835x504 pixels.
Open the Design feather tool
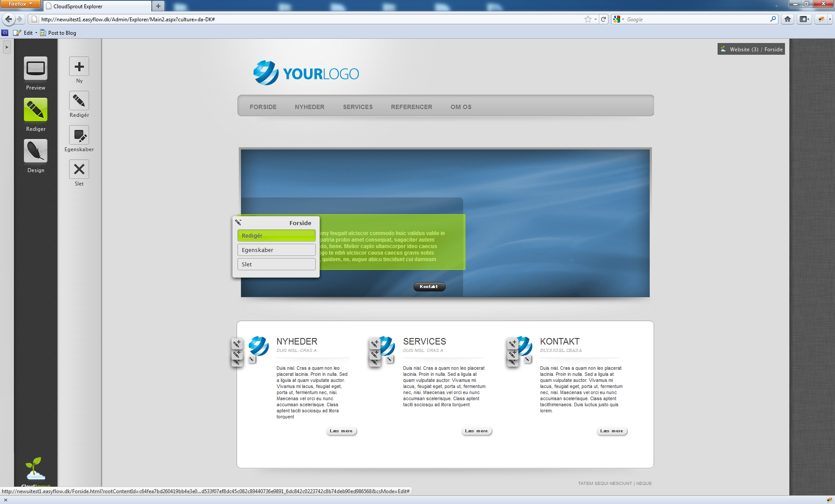pyautogui.click(x=36, y=151)
